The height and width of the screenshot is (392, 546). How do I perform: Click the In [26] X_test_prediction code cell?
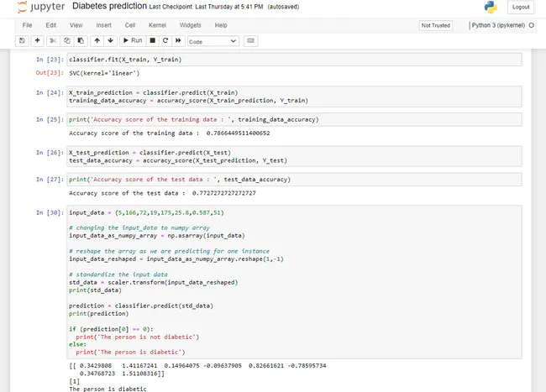(294, 156)
